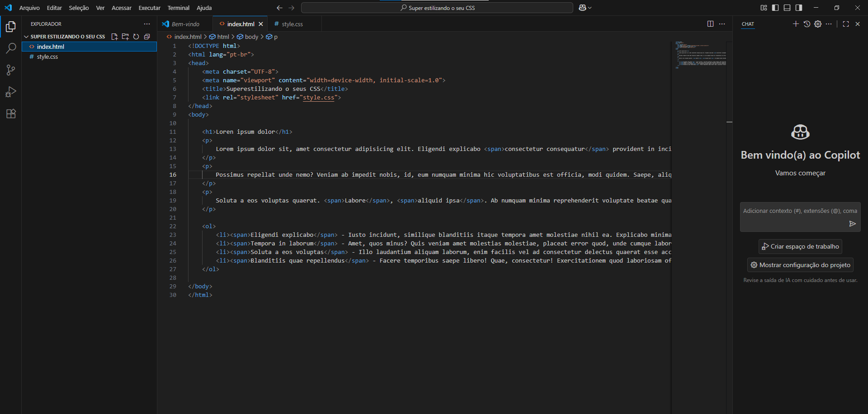Open the Acessar menu
This screenshot has width=868, height=414.
(122, 8)
